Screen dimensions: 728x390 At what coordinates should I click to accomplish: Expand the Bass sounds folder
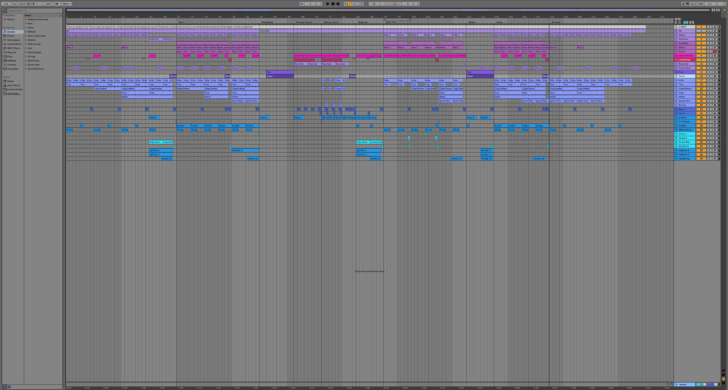point(30,23)
